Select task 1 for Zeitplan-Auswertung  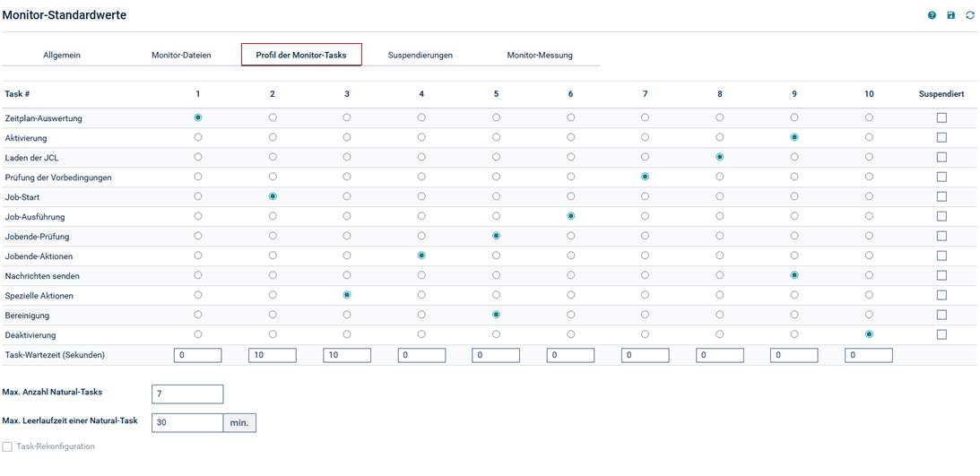198,117
